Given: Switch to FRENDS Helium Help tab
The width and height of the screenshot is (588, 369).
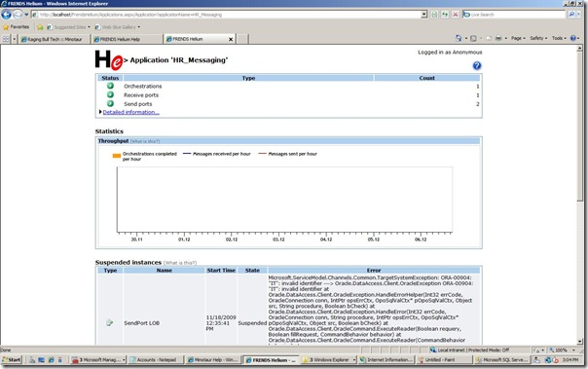Looking at the screenshot, I should (127, 39).
